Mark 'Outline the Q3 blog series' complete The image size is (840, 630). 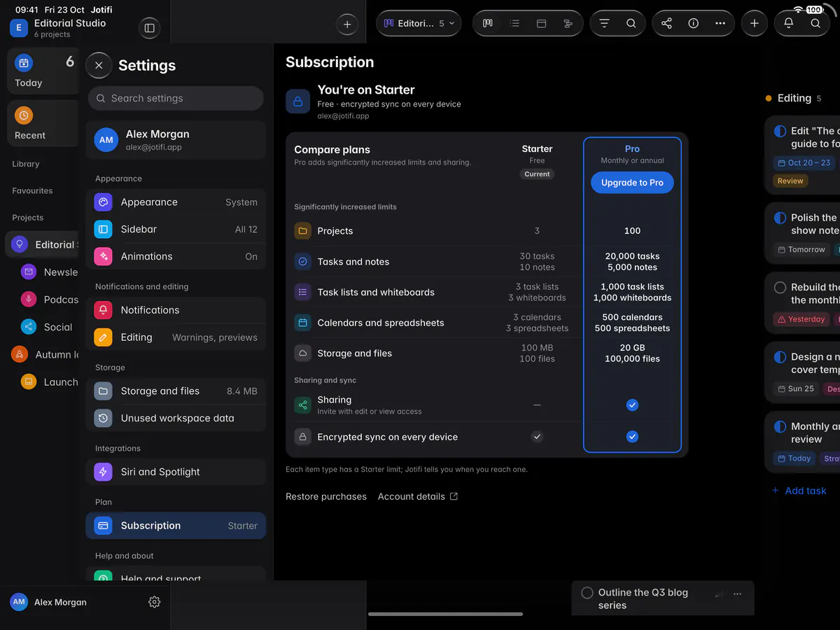(x=587, y=593)
